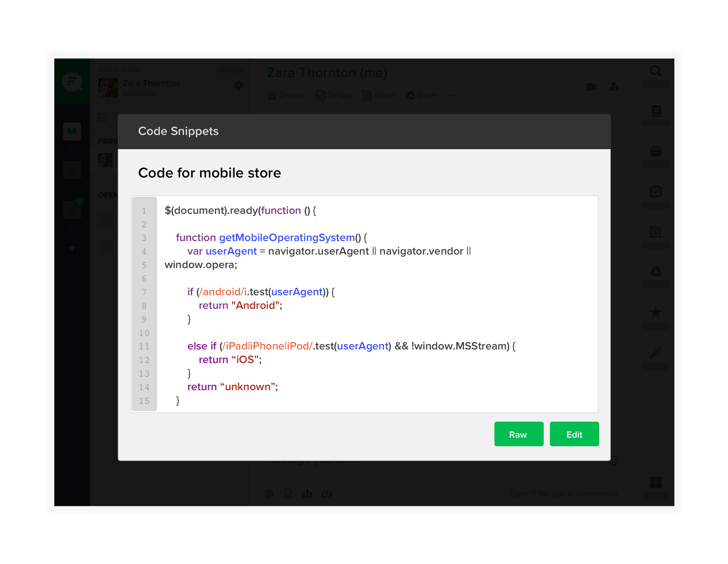Viewport: 728px width, 564px height.
Task: Select the M team tile
Action: pos(72,132)
